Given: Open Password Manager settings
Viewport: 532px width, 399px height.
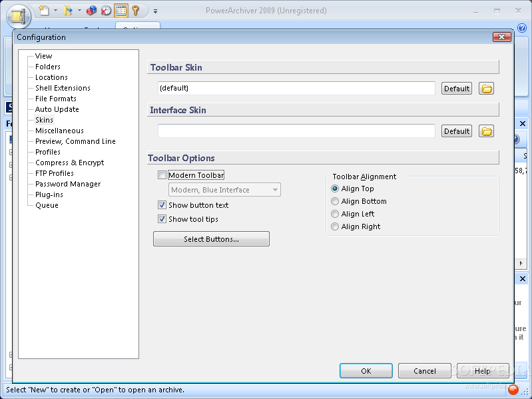Looking at the screenshot, I should [68, 184].
